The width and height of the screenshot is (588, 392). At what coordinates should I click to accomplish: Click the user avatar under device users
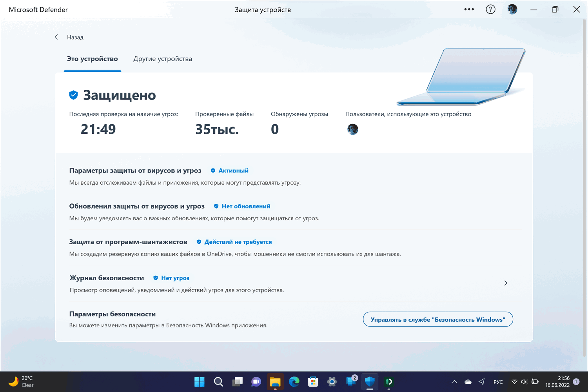click(353, 129)
